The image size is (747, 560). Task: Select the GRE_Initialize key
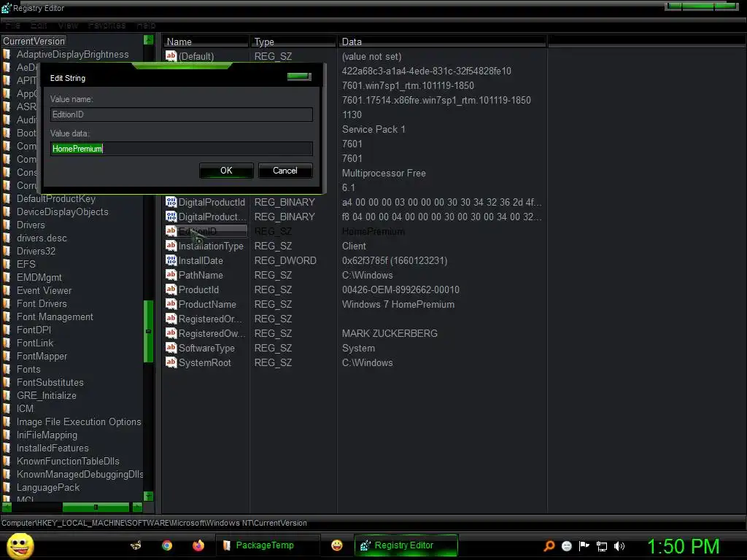coord(46,395)
